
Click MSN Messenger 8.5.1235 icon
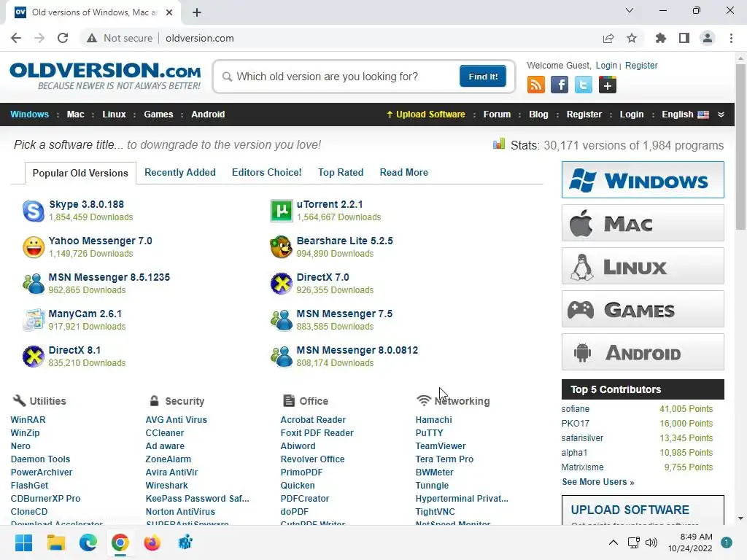[x=34, y=284]
